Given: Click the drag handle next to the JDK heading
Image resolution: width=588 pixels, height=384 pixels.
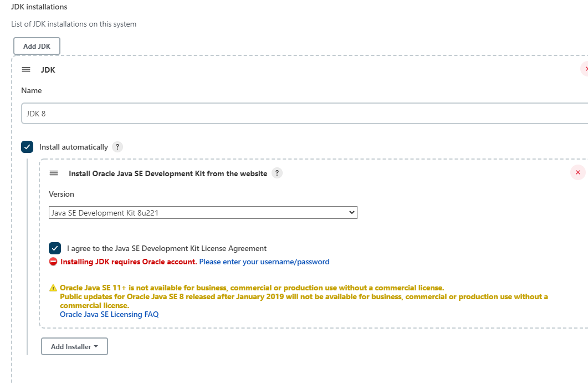Looking at the screenshot, I should tap(26, 69).
